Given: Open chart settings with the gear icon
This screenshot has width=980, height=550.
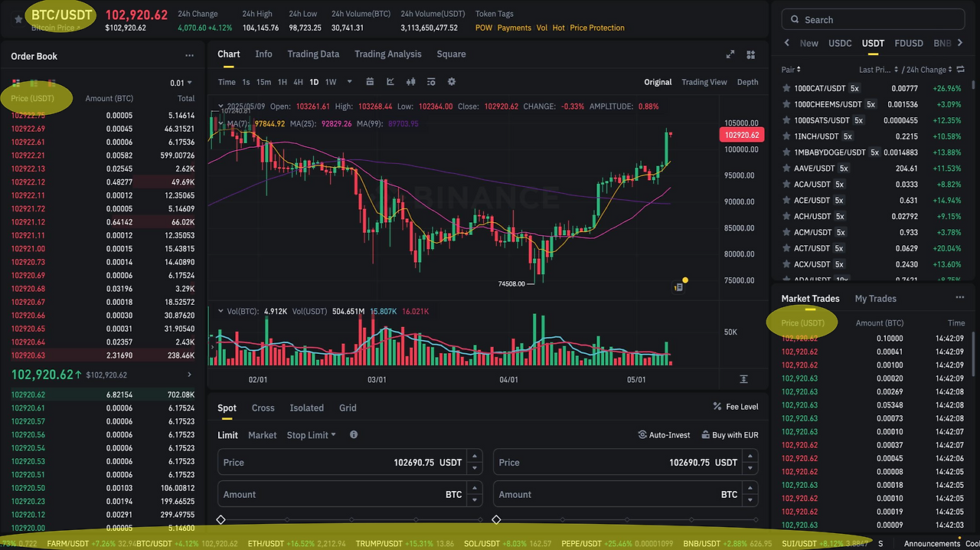Looking at the screenshot, I should 451,82.
